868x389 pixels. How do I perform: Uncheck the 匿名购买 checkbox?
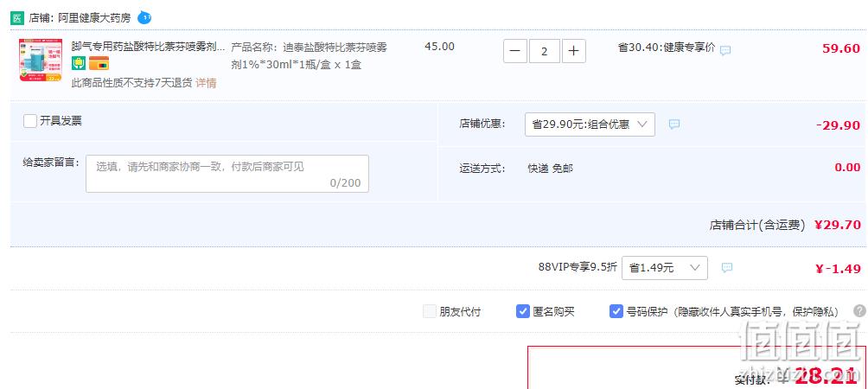pos(522,311)
